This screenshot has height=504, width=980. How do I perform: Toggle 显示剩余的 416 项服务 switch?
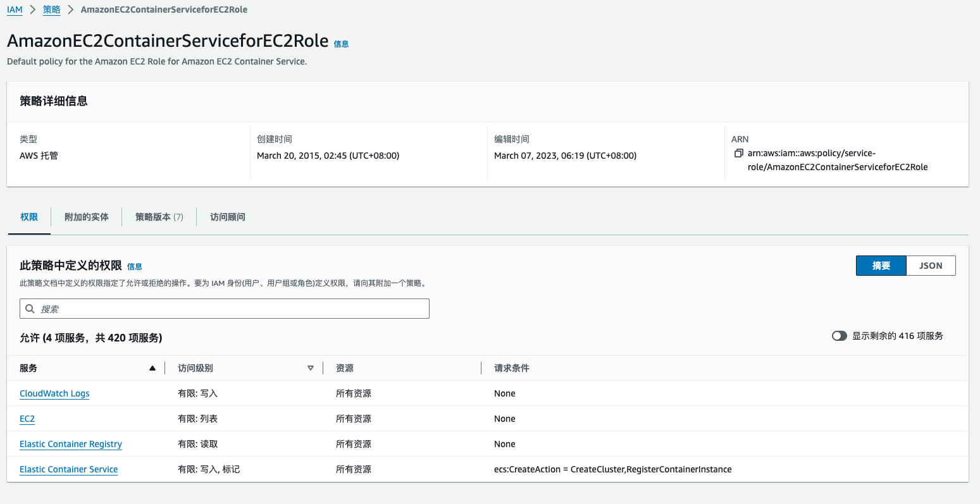839,336
